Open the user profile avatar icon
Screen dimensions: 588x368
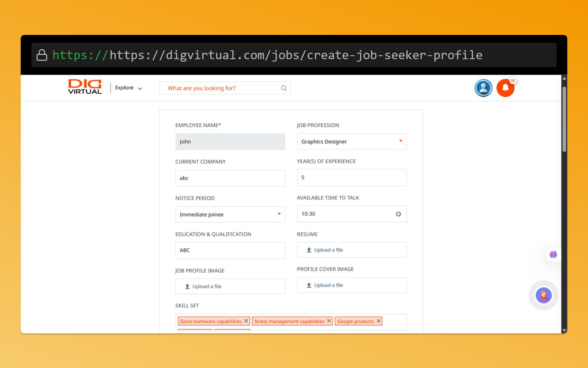coord(483,88)
